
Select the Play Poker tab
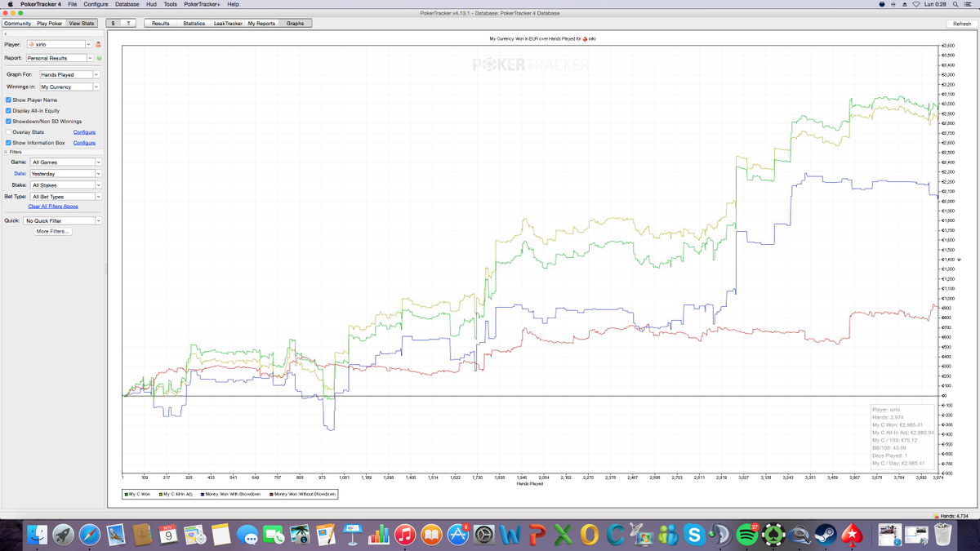coord(50,24)
